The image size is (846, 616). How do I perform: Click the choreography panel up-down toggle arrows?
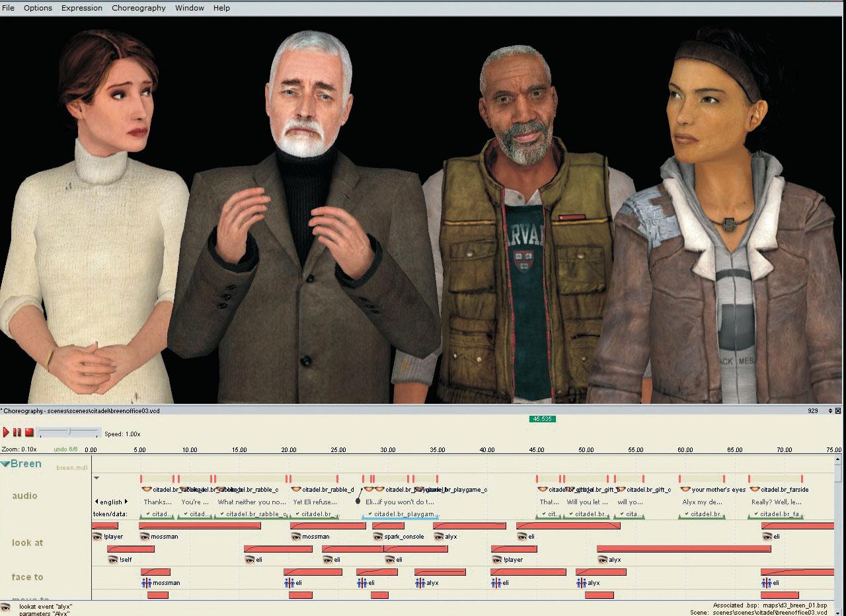coord(831,410)
